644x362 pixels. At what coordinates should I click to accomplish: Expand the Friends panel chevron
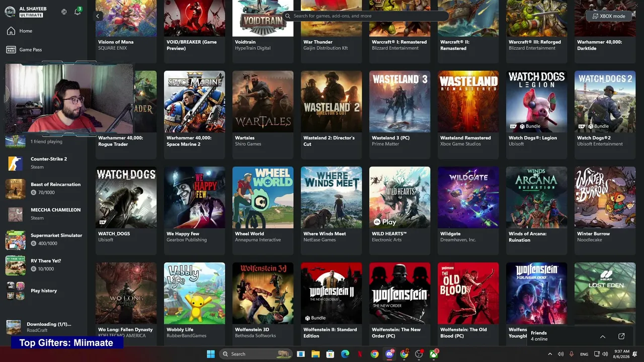click(602, 336)
